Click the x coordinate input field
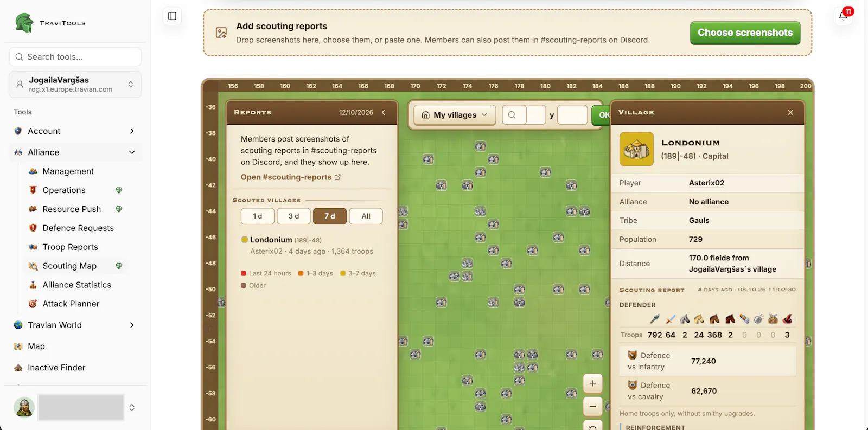The height and width of the screenshot is (430, 868). click(x=536, y=115)
